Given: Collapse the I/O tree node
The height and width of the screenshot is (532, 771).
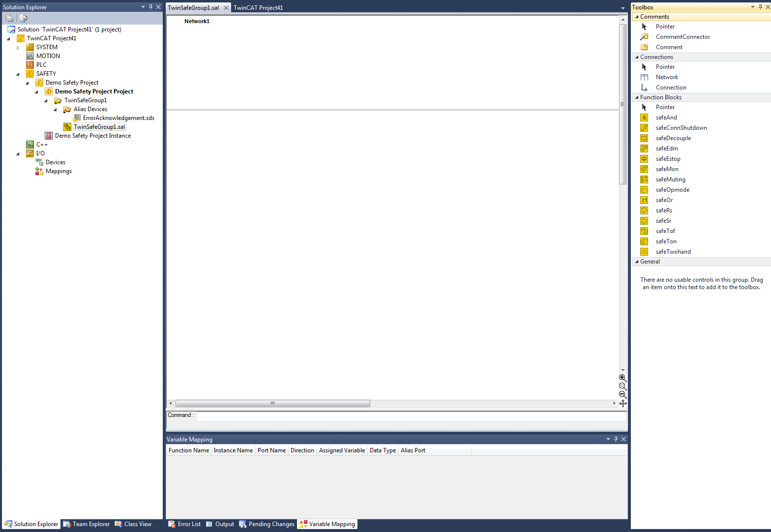Looking at the screenshot, I should (x=18, y=154).
